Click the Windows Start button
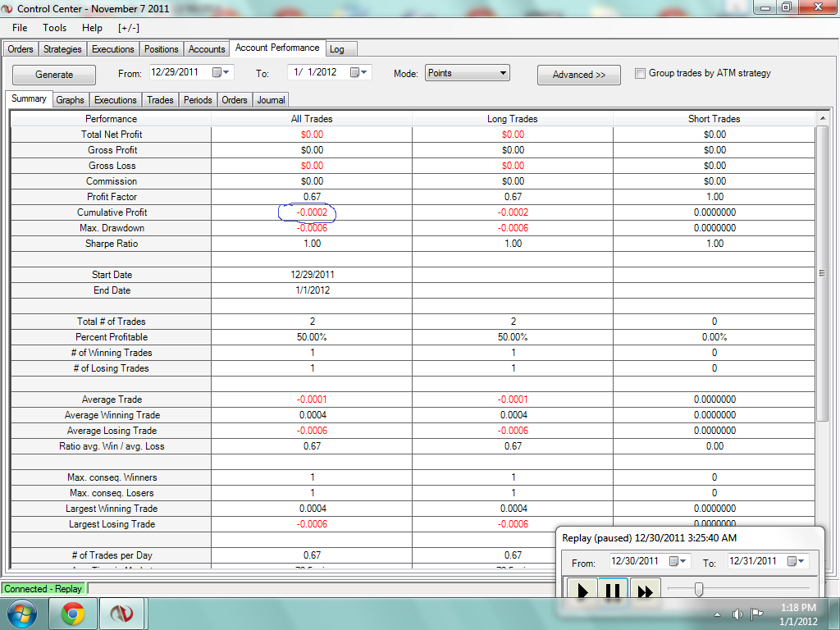 coord(22,614)
